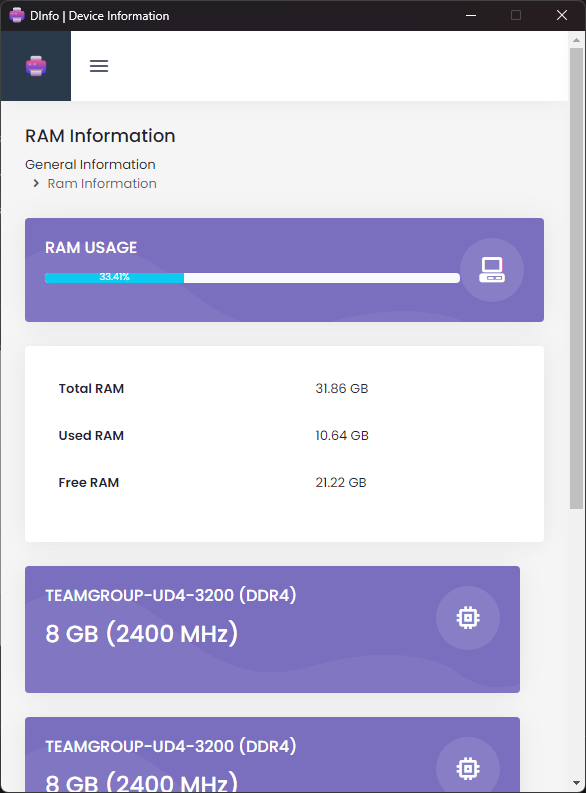Viewport: 586px width, 793px height.
Task: Select the Total RAM row label
Action: (91, 388)
